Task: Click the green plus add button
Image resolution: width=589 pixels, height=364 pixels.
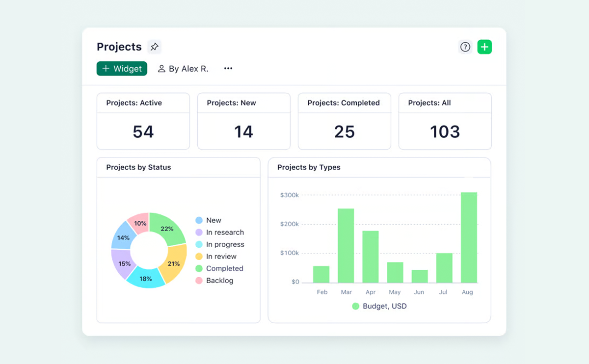Action: pyautogui.click(x=484, y=47)
